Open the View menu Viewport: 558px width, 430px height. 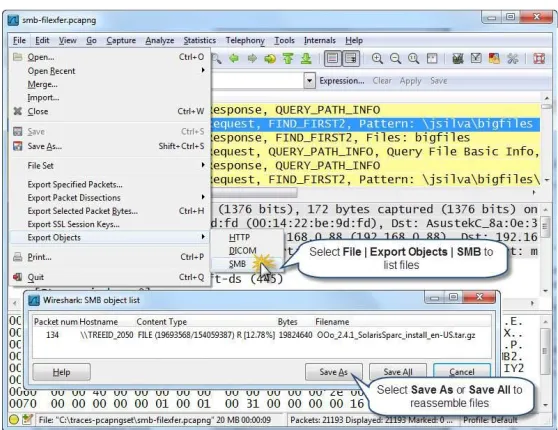click(x=68, y=41)
